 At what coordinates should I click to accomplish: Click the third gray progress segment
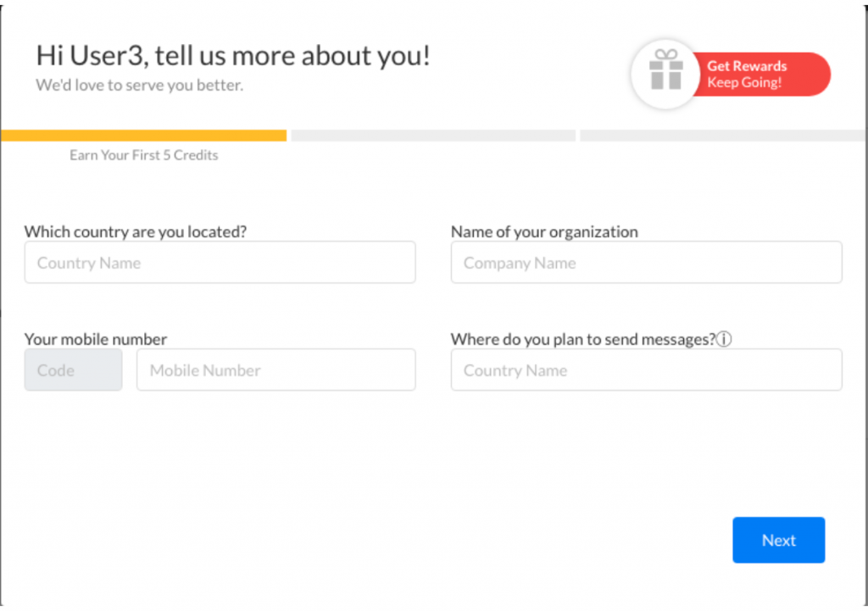click(723, 136)
